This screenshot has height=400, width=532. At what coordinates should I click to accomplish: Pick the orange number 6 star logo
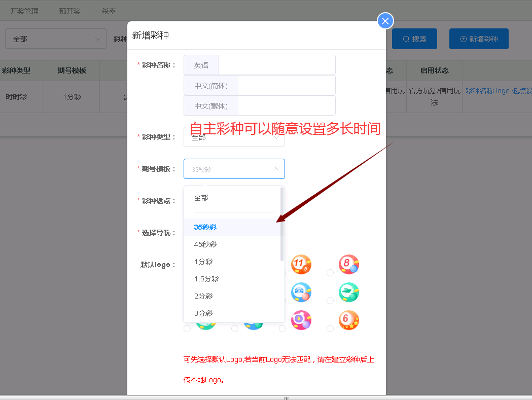pos(349,320)
